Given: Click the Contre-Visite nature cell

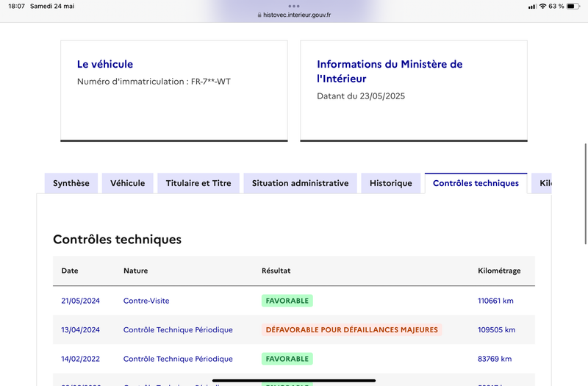Looking at the screenshot, I should coord(146,301).
